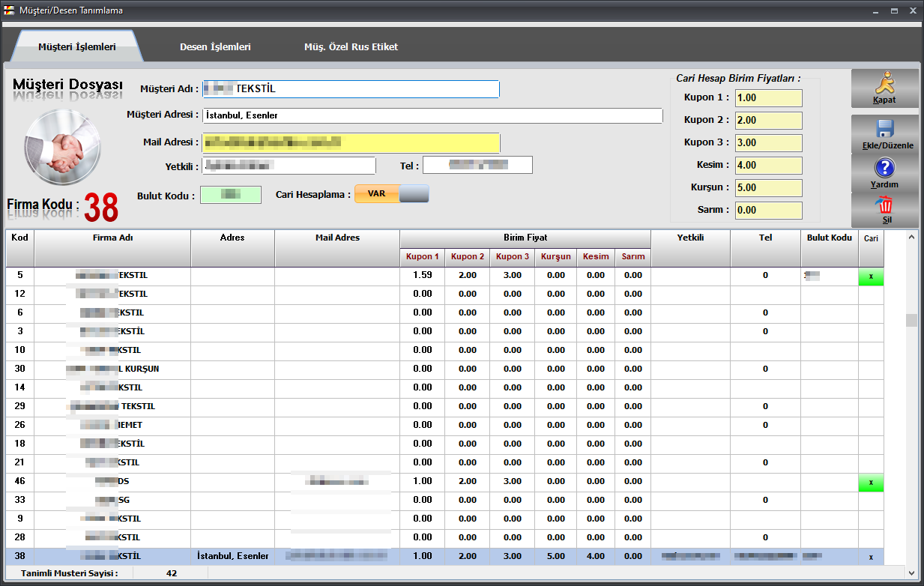
Task: Click the green Cari x cell in row 5
Action: 871,277
